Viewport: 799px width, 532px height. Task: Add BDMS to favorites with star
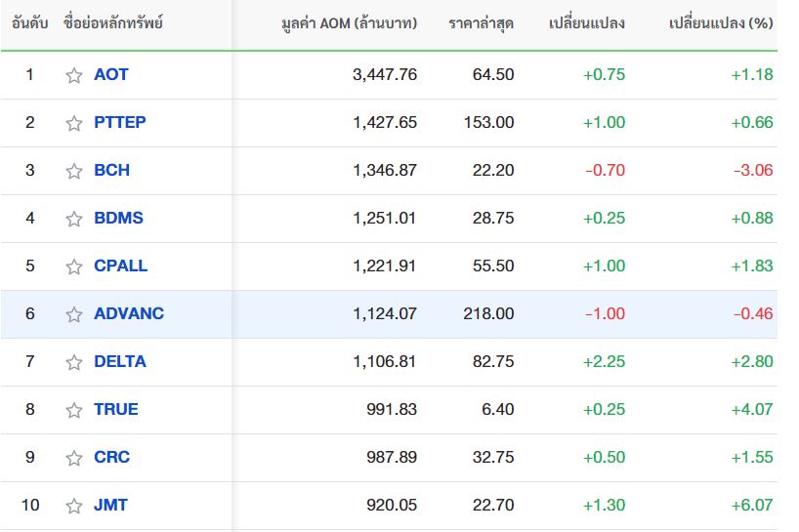[x=74, y=219]
